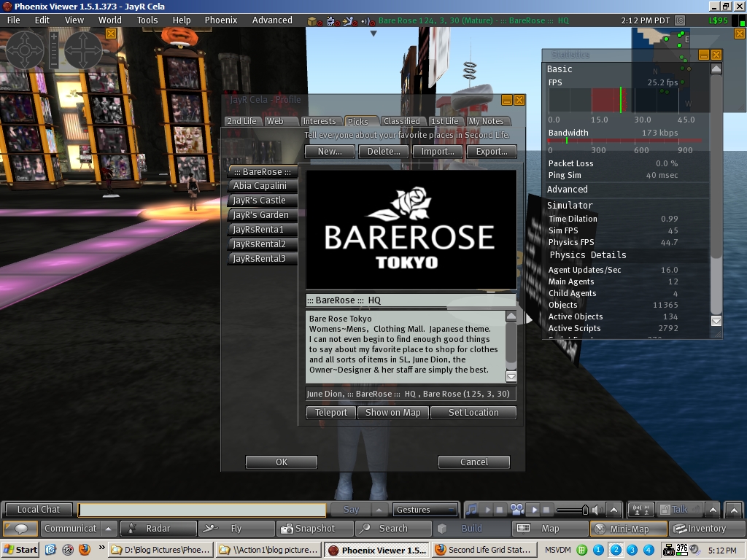The image size is (747, 560).
Task: Click the Show on Map button
Action: [393, 413]
